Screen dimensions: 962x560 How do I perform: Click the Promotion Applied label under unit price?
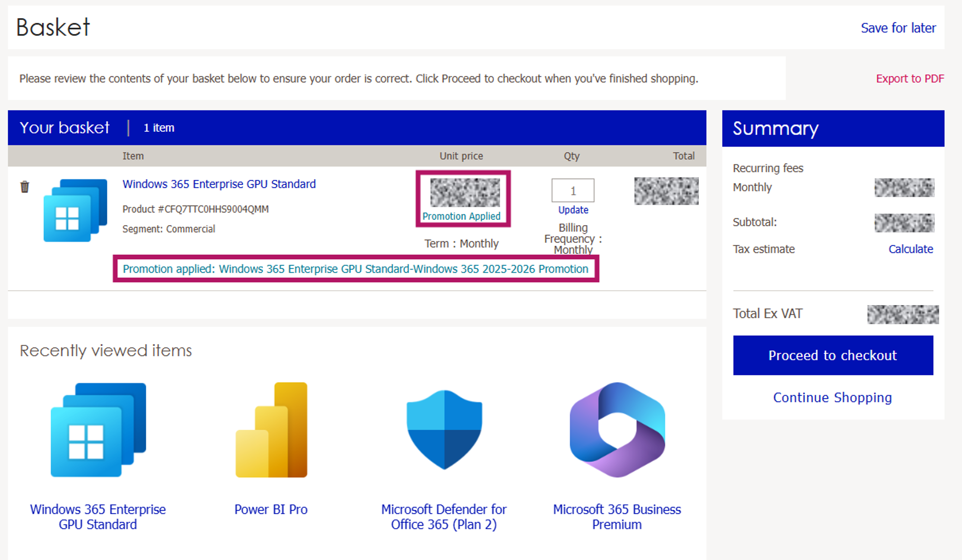tap(461, 216)
